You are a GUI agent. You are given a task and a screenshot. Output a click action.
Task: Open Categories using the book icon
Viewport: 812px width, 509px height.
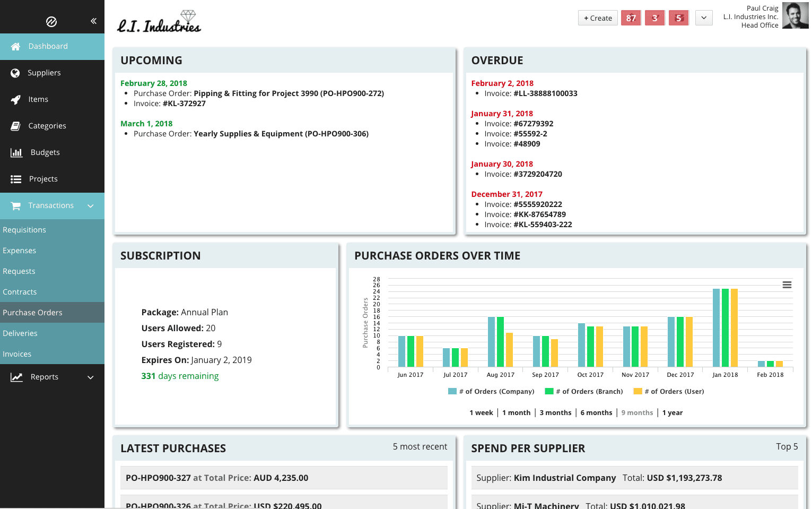(x=15, y=126)
